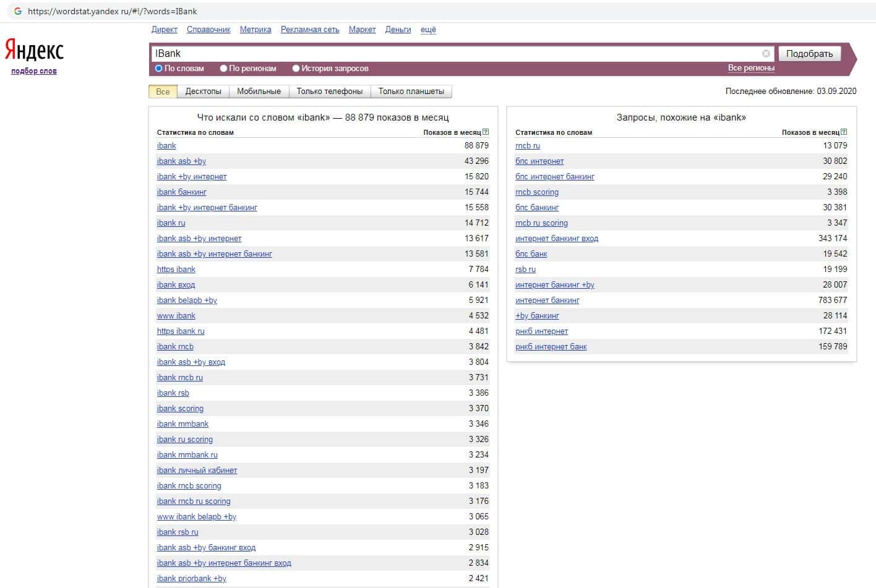Click the Google favicon in the address bar
This screenshot has width=876, height=588.
[18, 11]
